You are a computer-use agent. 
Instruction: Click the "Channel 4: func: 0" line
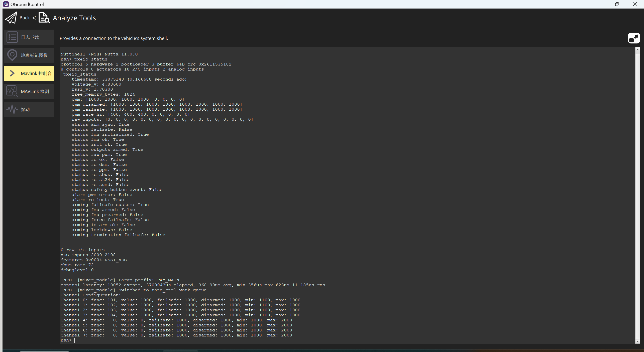click(x=176, y=320)
